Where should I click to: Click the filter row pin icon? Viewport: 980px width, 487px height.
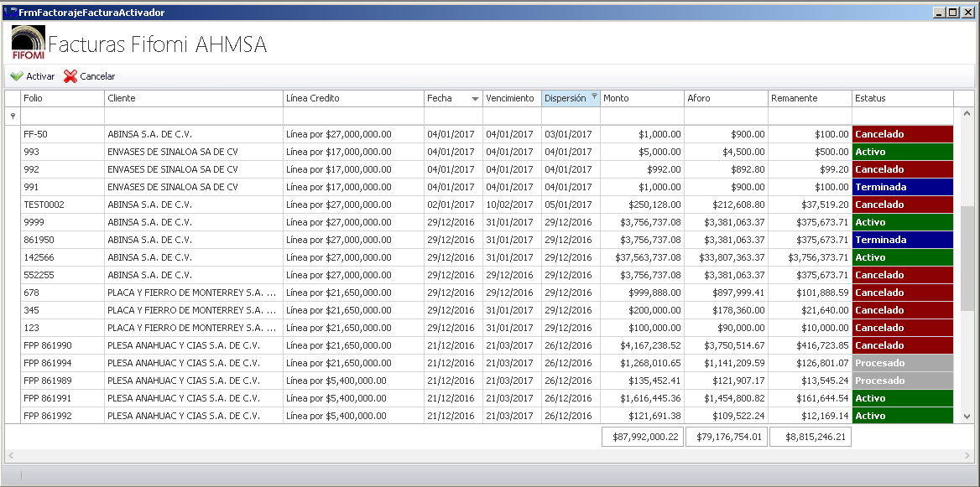click(x=13, y=117)
